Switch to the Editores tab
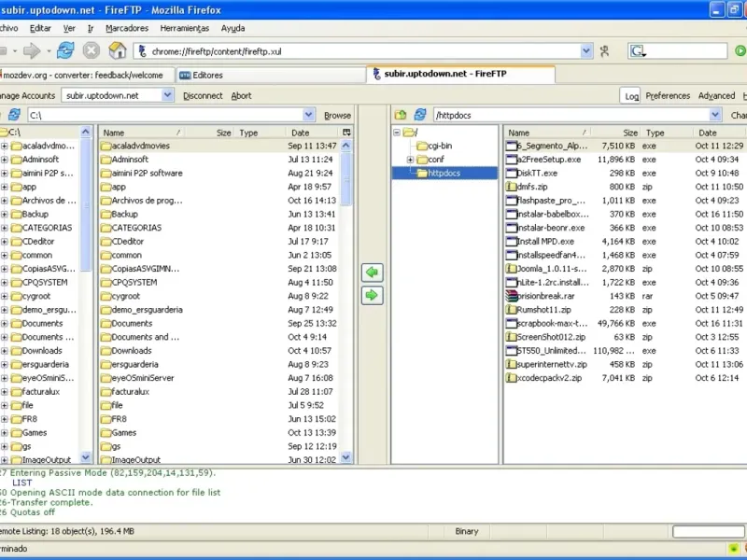The height and width of the screenshot is (560, 747). coord(207,75)
